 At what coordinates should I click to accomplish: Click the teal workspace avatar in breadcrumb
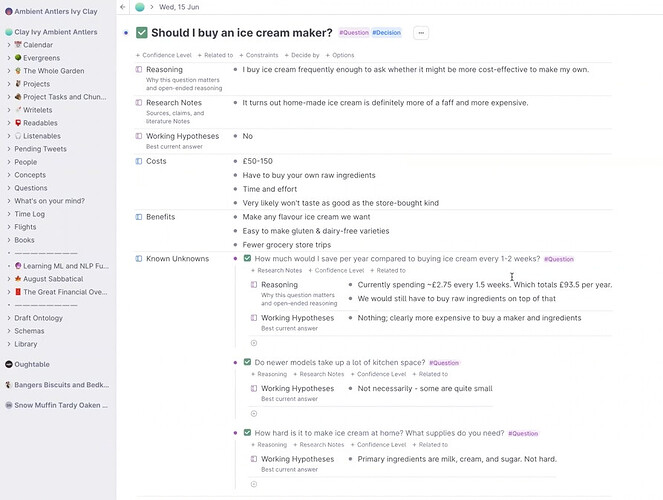(x=140, y=7)
